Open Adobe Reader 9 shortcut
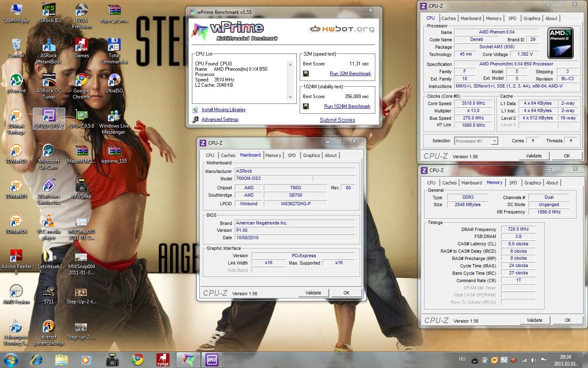This screenshot has height=368, width=588. (16, 263)
